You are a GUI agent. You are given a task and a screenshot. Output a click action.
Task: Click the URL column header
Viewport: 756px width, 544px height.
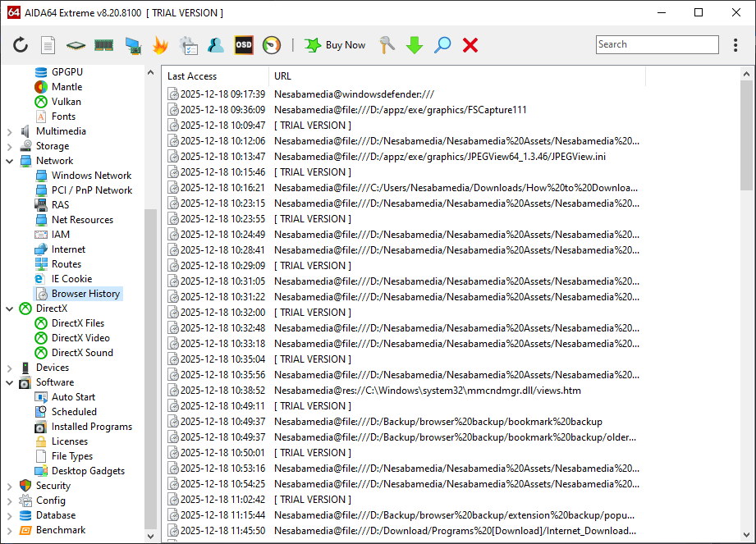click(282, 76)
